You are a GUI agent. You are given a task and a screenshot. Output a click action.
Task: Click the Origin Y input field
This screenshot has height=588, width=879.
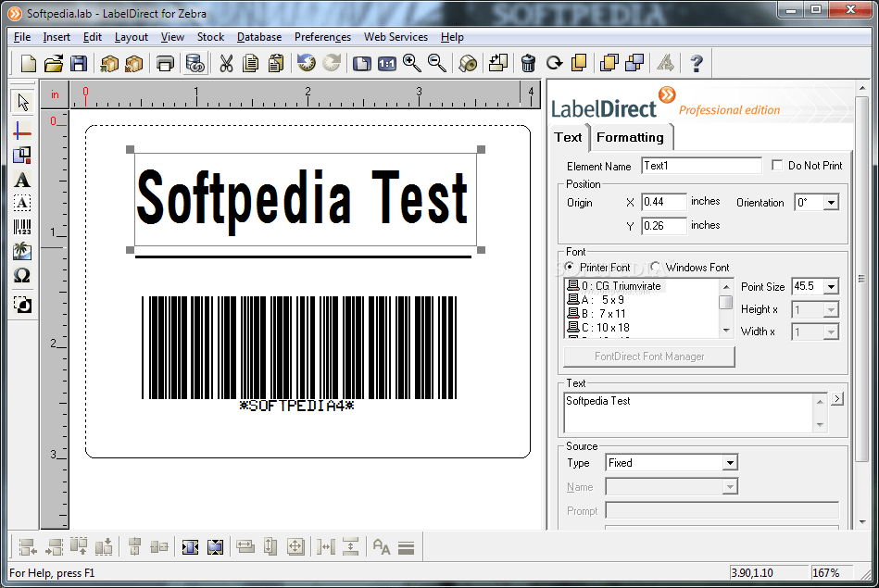click(664, 226)
